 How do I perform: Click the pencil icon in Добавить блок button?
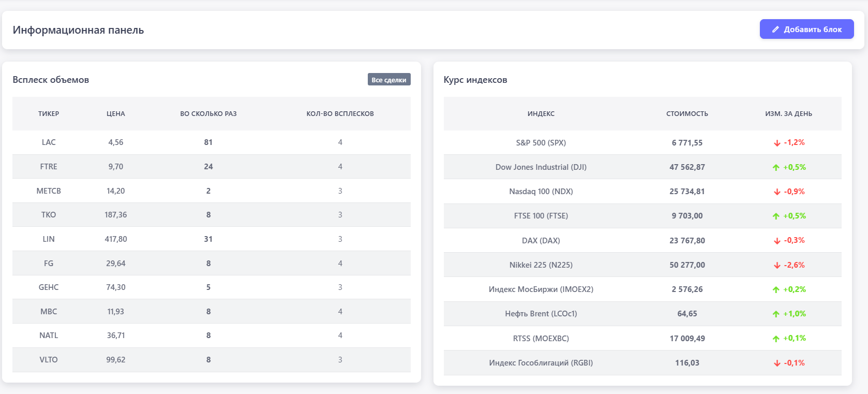tap(775, 30)
